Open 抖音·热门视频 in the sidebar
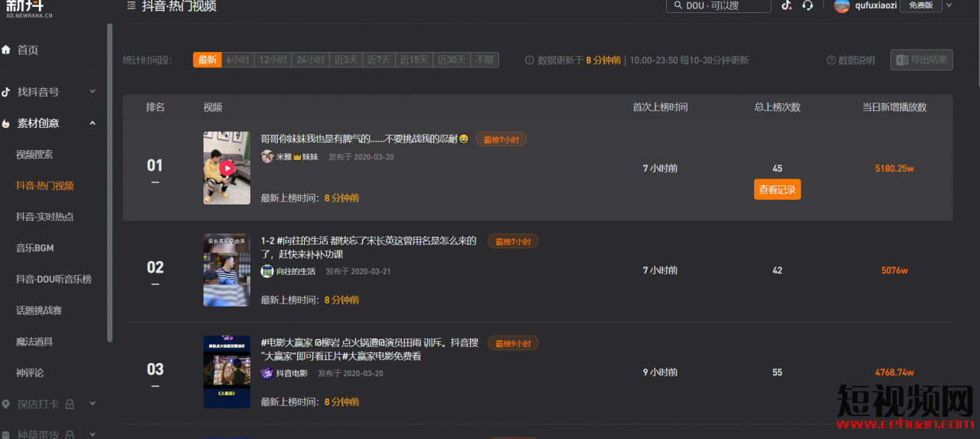Viewport: 980px width, 439px height. (44, 186)
